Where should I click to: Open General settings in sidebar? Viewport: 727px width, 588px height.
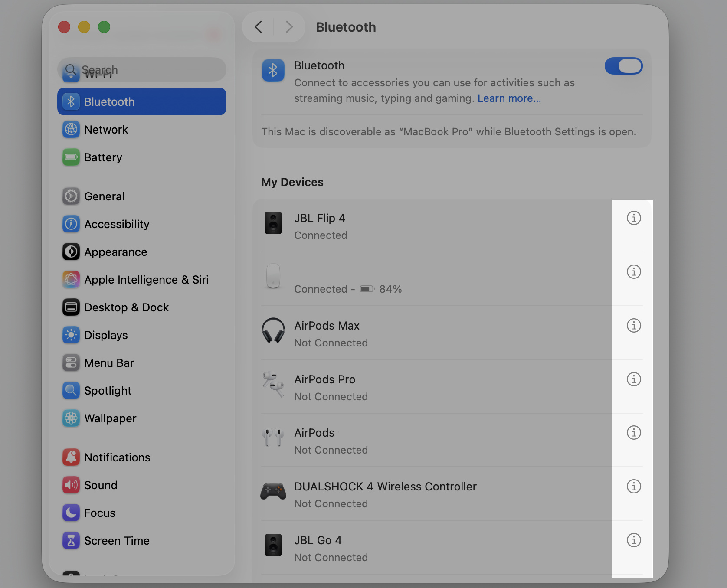click(142, 196)
